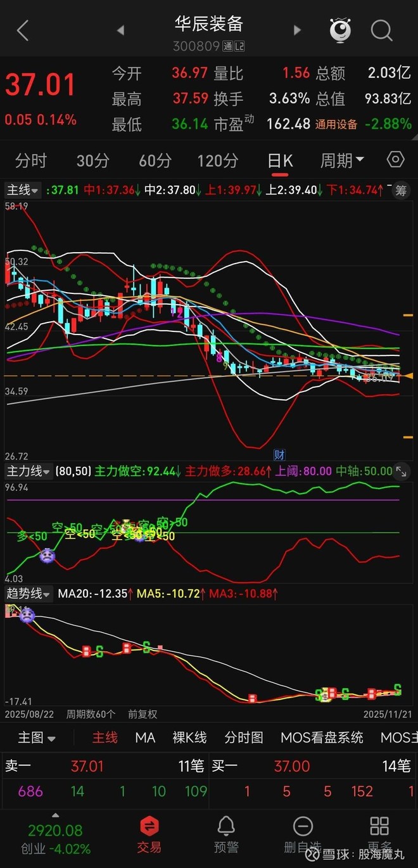Open the 趋势线 indicator dropdown
This screenshot has width=418, height=868.
28,594
